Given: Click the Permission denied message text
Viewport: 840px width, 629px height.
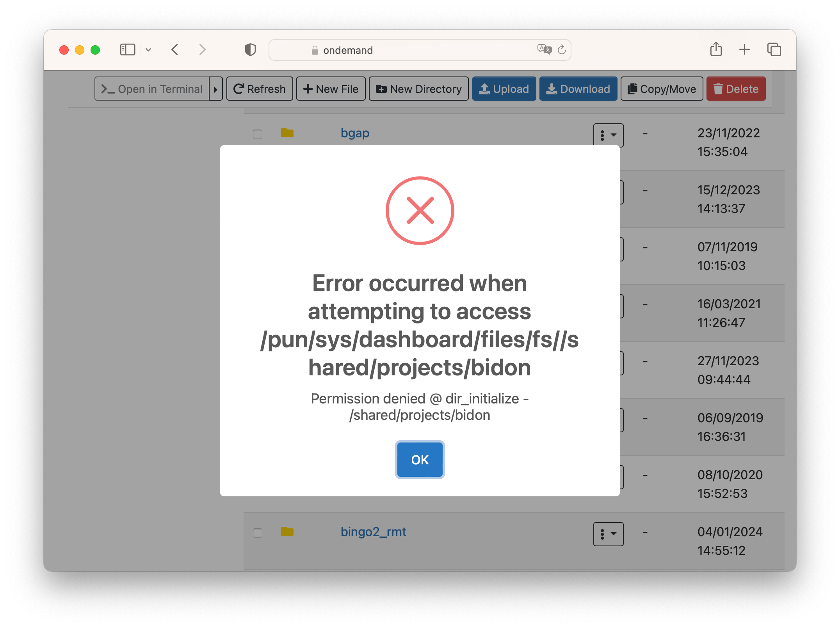Looking at the screenshot, I should [x=420, y=407].
